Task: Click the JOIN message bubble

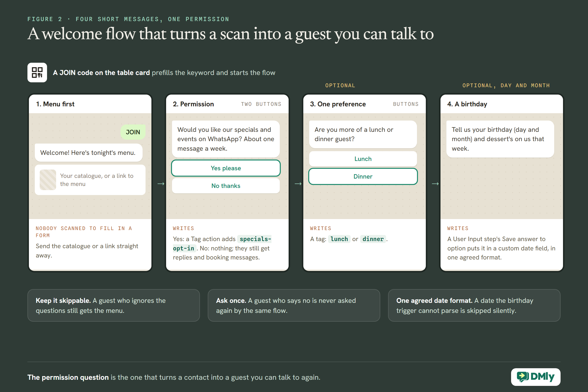Action: (x=133, y=132)
